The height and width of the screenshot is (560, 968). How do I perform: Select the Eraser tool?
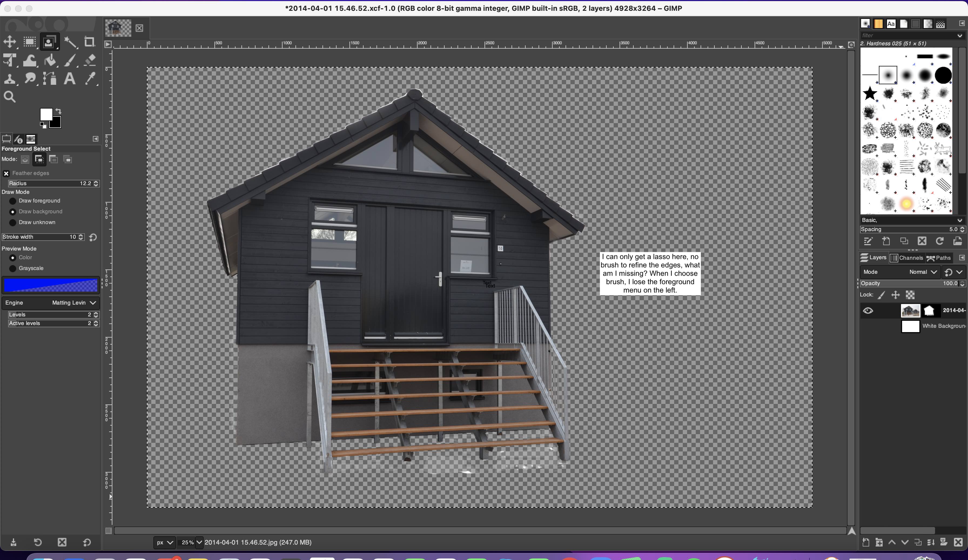click(x=89, y=60)
